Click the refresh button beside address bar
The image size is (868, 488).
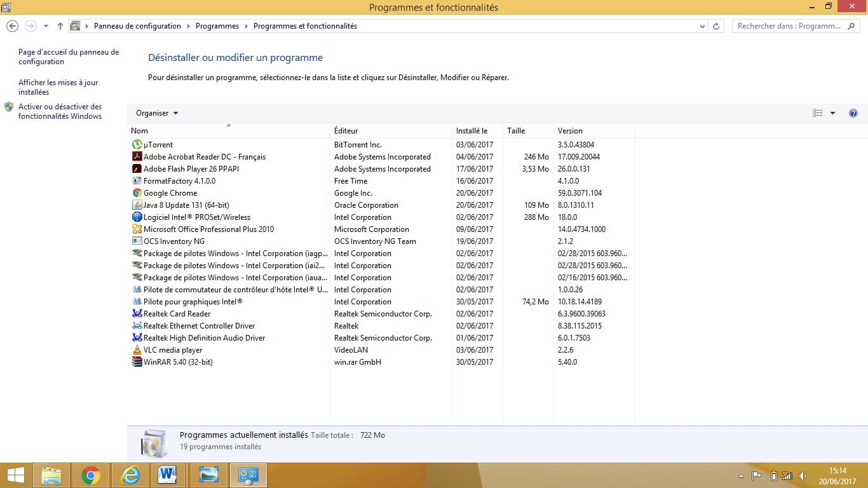pyautogui.click(x=716, y=26)
